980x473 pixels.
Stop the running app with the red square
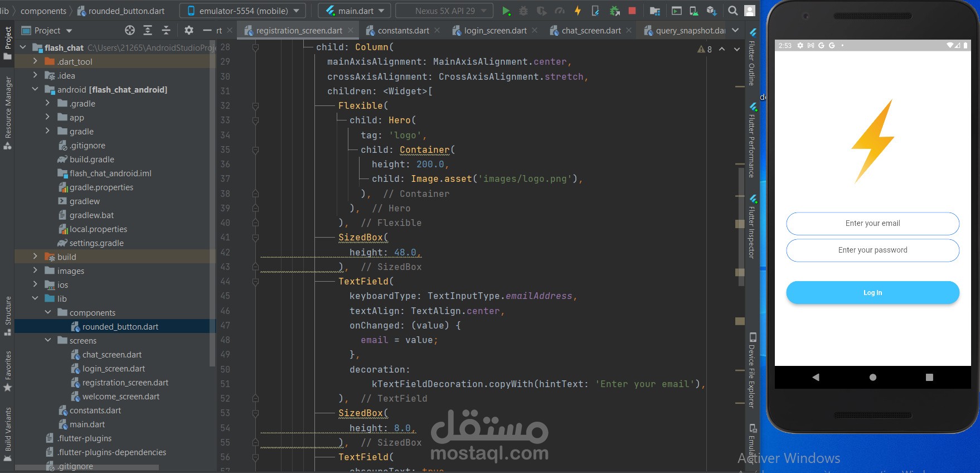point(632,11)
